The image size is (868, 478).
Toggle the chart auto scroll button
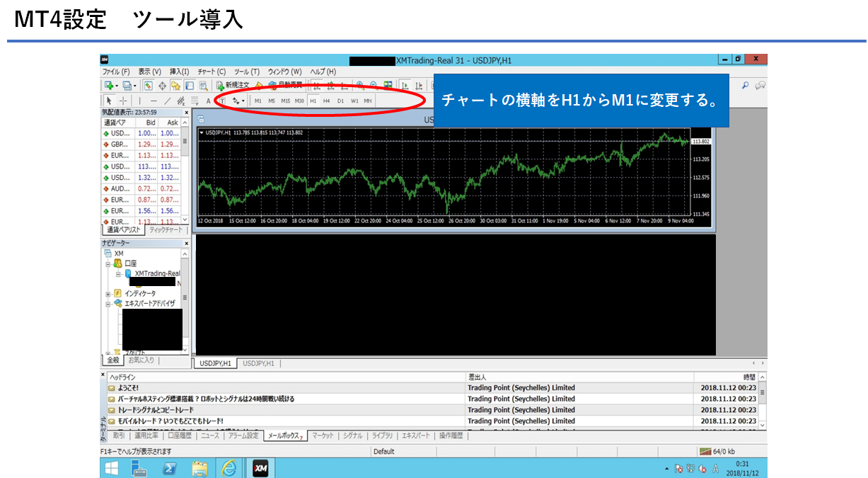tap(405, 86)
